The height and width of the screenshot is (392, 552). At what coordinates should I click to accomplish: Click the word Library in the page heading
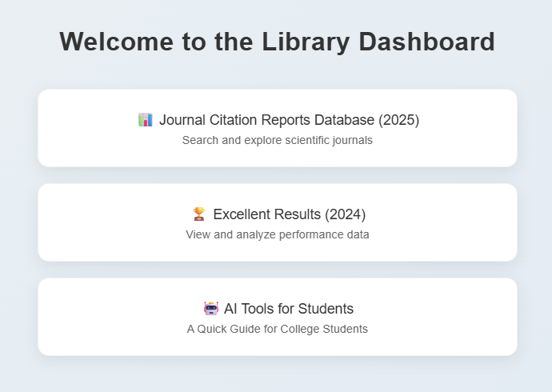point(306,42)
